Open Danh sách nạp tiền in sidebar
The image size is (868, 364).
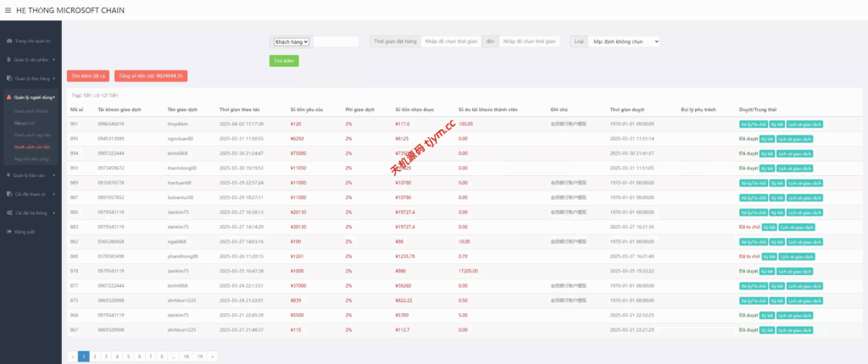(32, 135)
